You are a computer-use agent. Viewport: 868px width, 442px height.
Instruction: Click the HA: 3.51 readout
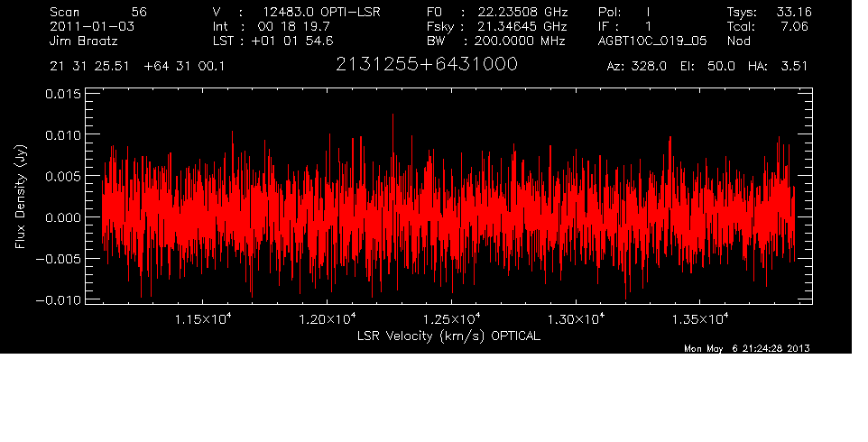coord(778,67)
